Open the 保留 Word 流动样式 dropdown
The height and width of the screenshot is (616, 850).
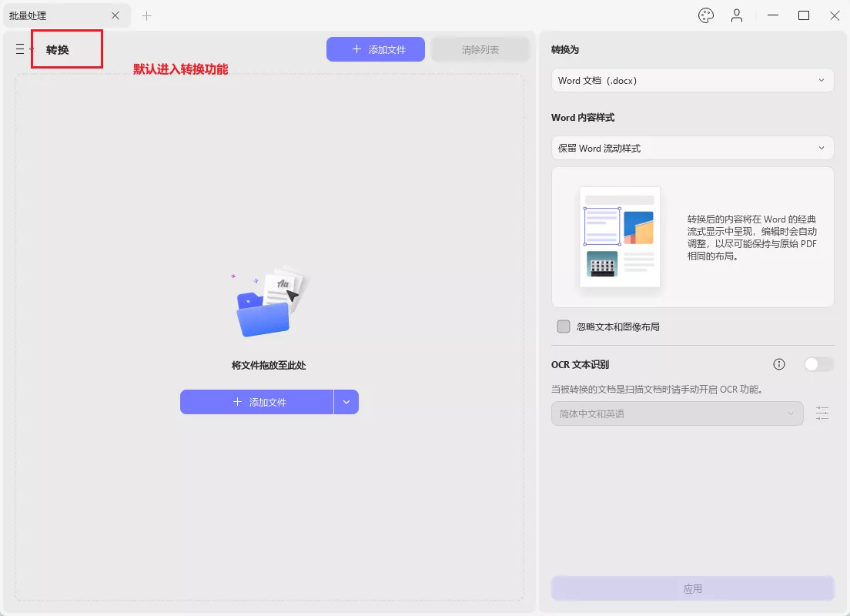coord(692,148)
